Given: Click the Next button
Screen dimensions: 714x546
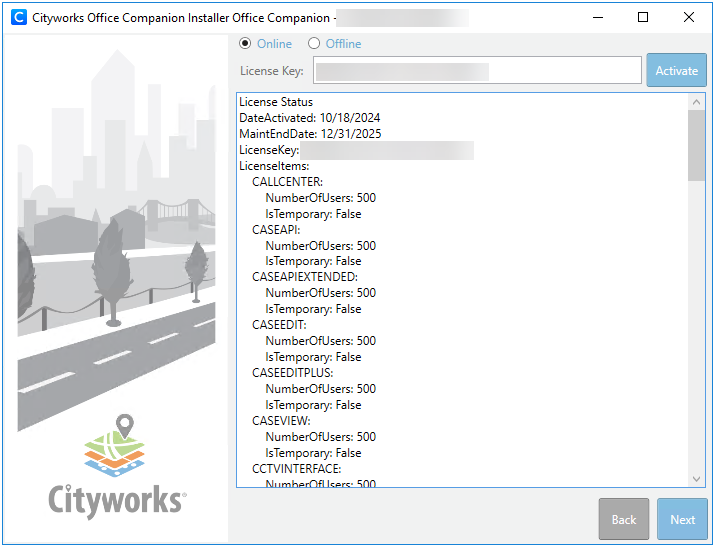Looking at the screenshot, I should tap(682, 519).
